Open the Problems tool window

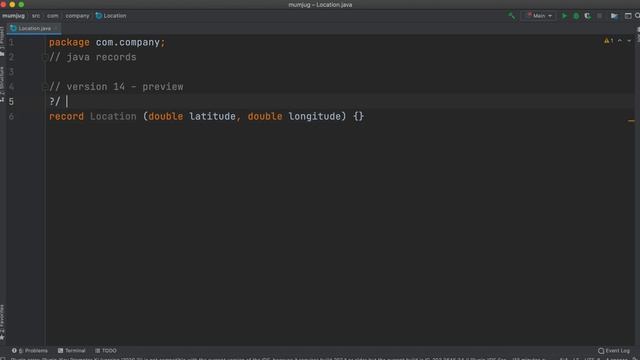click(x=30, y=351)
